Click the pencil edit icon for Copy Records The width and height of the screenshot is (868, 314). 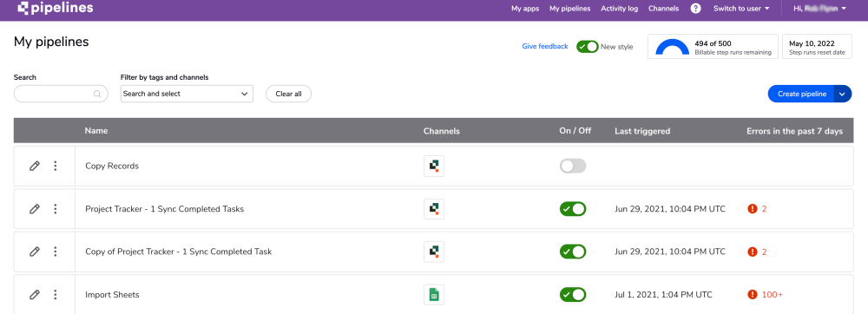pyautogui.click(x=35, y=166)
